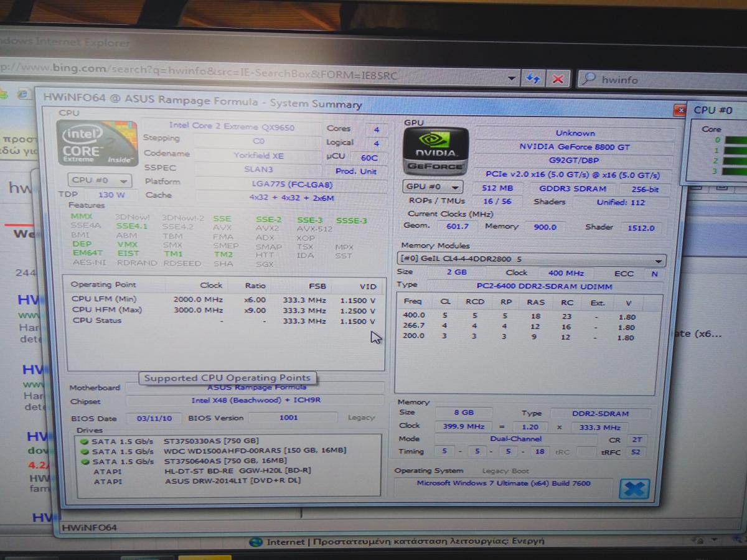Click the Core 0 usage bar in CPU #0 window
The height and width of the screenshot is (560, 747).
[x=735, y=141]
